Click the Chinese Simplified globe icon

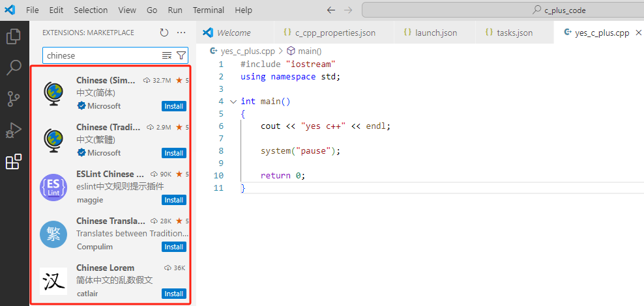tap(53, 94)
